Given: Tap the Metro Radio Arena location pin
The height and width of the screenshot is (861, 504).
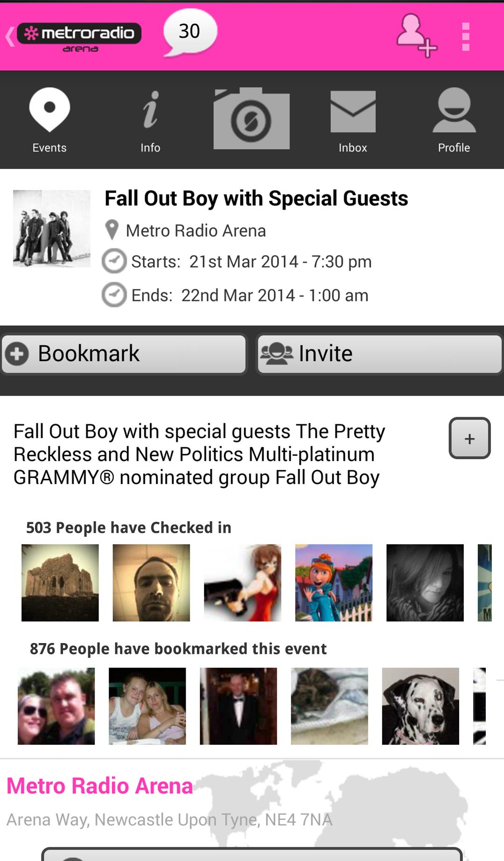Looking at the screenshot, I should tap(112, 230).
